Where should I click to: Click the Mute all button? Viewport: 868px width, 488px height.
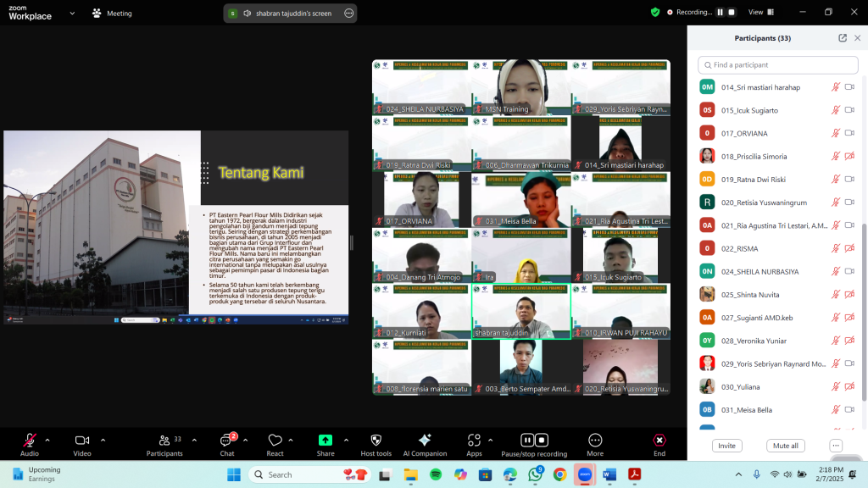point(785,446)
